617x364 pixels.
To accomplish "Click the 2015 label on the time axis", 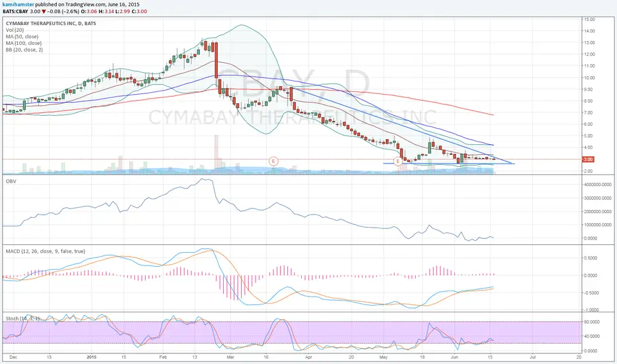I will 91,357.
